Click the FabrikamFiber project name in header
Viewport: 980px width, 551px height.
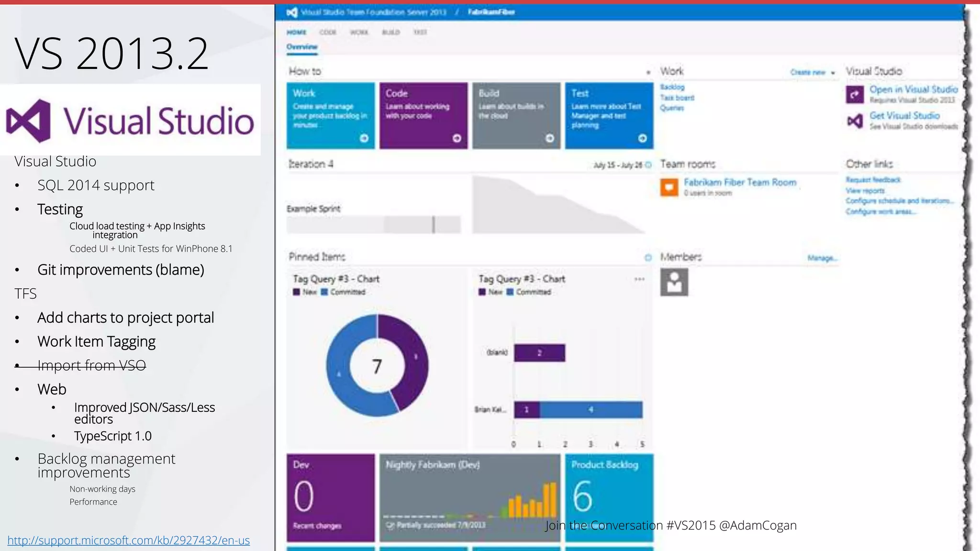tap(491, 12)
